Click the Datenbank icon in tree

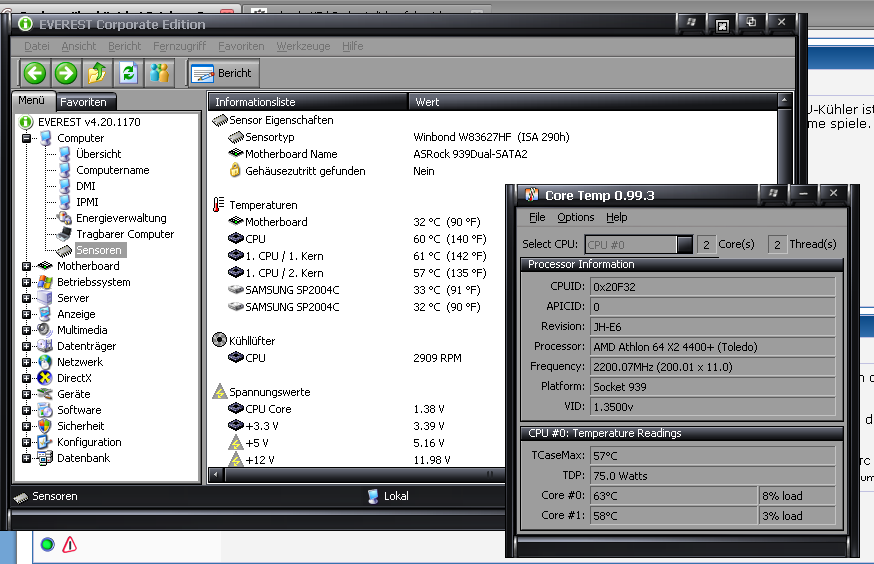pos(45,458)
